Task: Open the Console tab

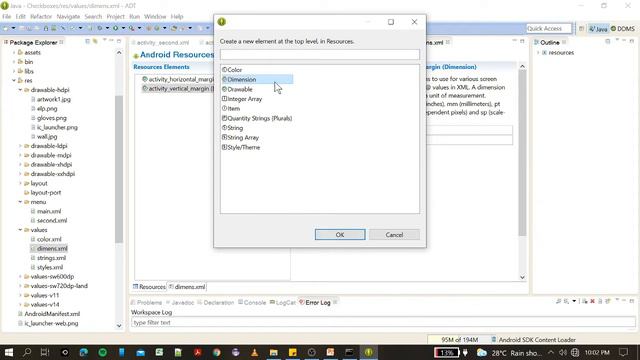Action: [x=252, y=302]
